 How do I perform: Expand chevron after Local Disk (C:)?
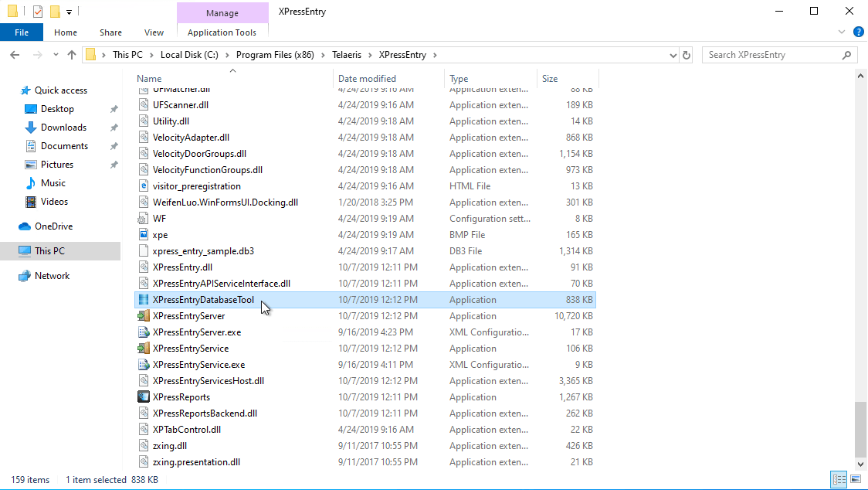pyautogui.click(x=227, y=55)
